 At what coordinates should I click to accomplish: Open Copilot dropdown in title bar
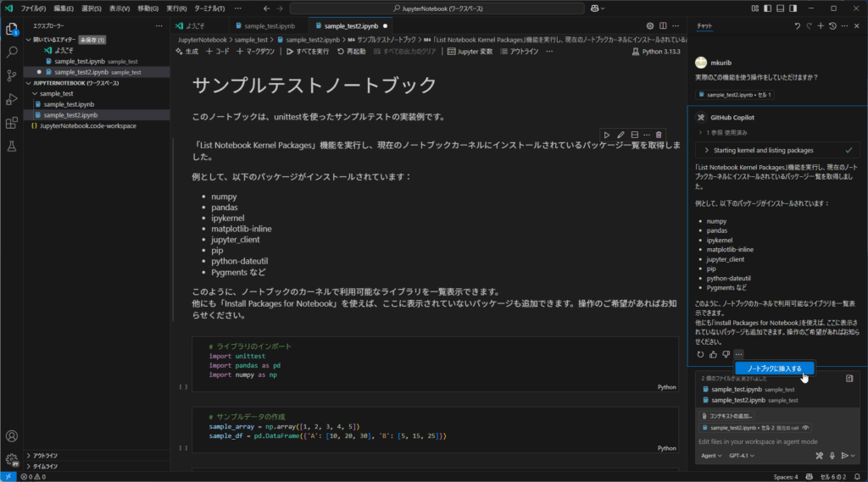[x=598, y=8]
